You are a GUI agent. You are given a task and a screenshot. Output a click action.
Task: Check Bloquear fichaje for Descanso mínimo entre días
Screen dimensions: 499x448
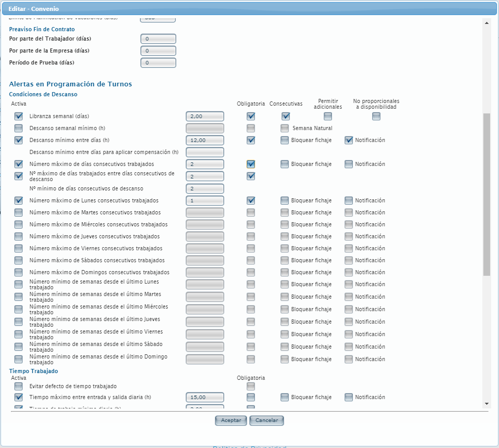284,140
